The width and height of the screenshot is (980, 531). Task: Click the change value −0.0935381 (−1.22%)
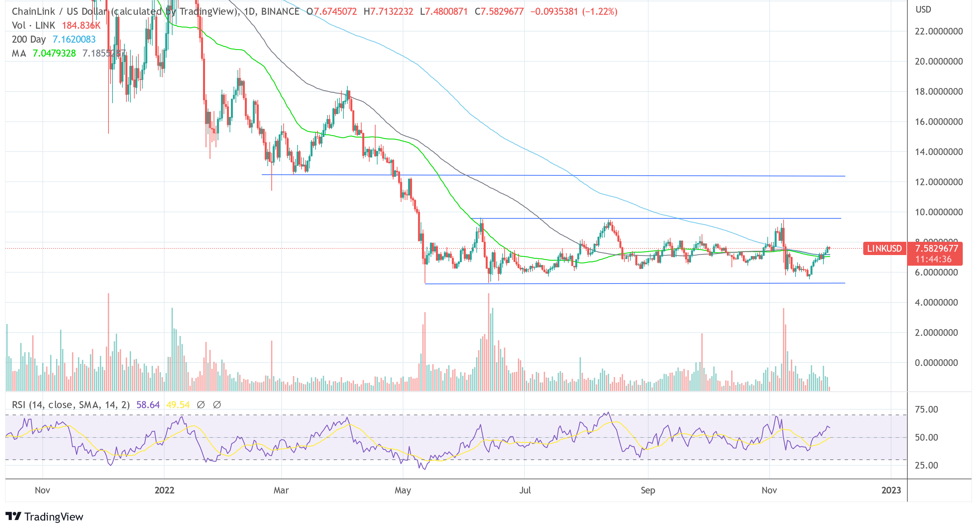click(x=574, y=11)
